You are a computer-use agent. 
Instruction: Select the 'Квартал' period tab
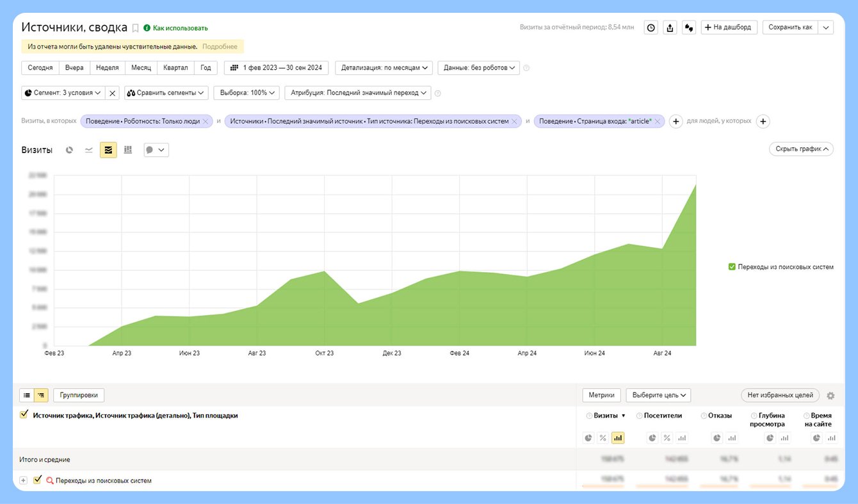pyautogui.click(x=175, y=67)
